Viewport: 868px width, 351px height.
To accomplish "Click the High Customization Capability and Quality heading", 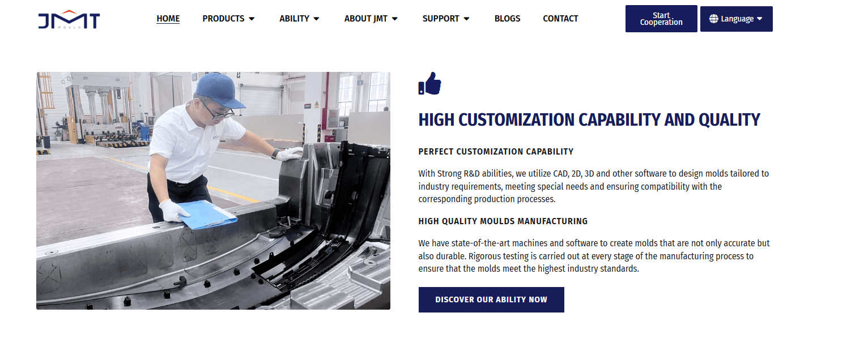I will tap(589, 120).
